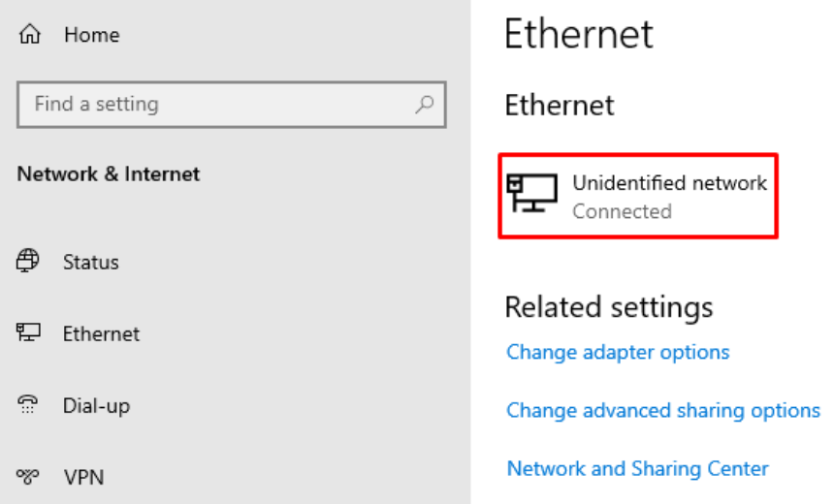Go to the Home settings label

pos(91,35)
